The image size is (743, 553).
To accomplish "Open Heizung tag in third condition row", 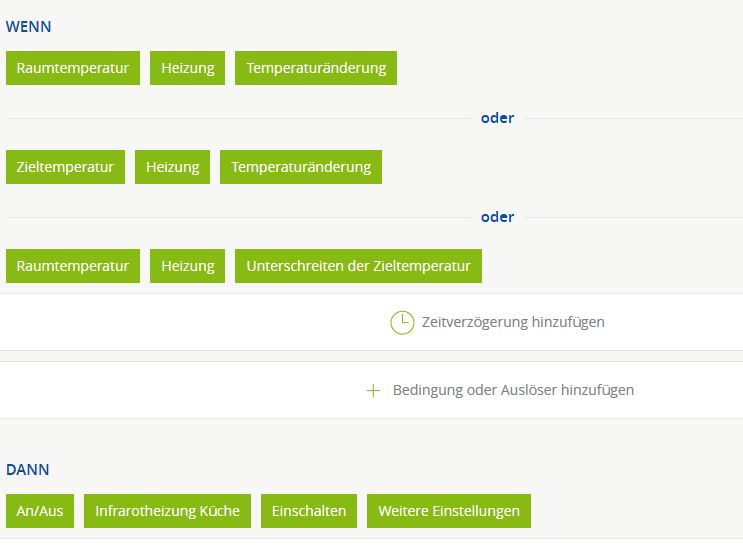I will click(x=188, y=266).
